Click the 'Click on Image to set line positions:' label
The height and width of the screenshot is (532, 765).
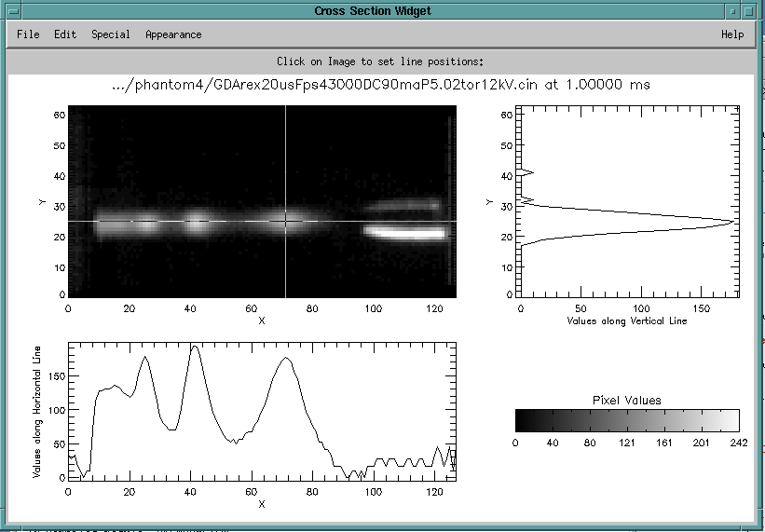(380, 61)
